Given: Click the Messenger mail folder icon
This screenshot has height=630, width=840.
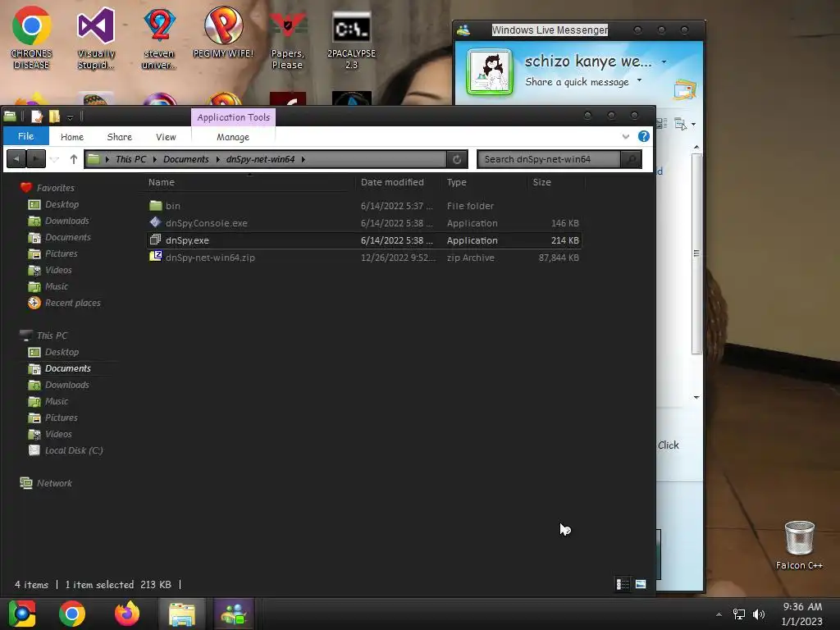Looking at the screenshot, I should click(685, 89).
